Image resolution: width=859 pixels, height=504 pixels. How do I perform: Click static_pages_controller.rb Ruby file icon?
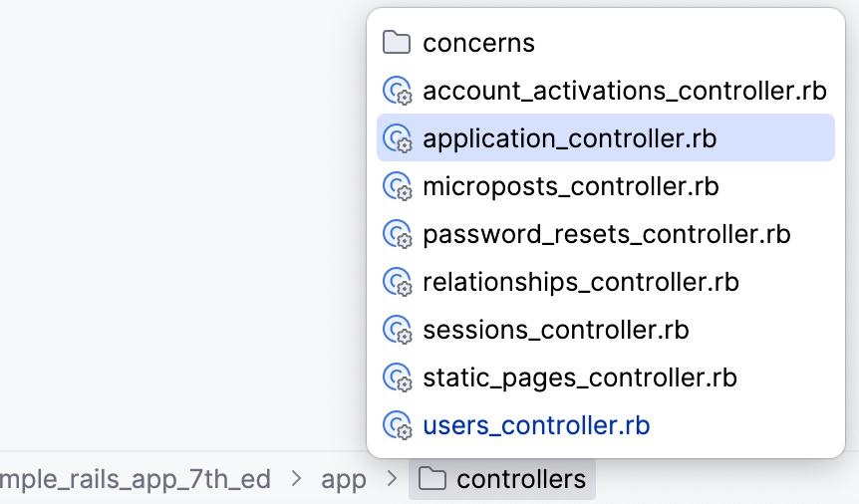point(398,378)
